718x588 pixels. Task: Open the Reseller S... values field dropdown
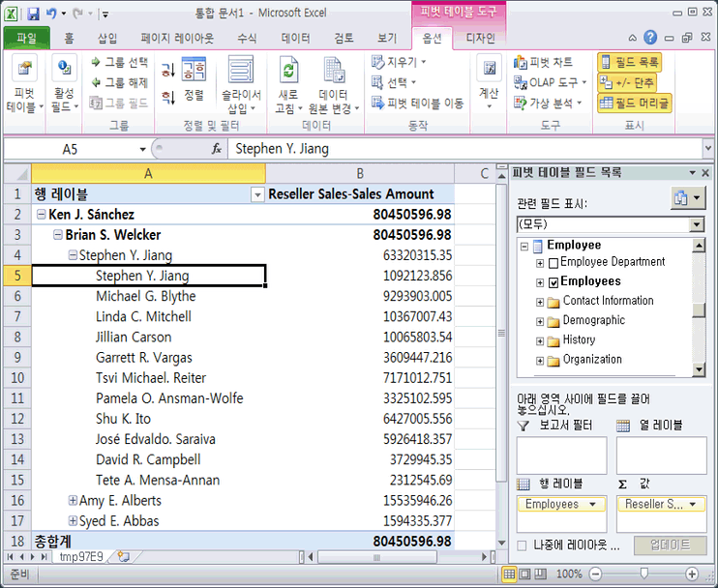[693, 504]
